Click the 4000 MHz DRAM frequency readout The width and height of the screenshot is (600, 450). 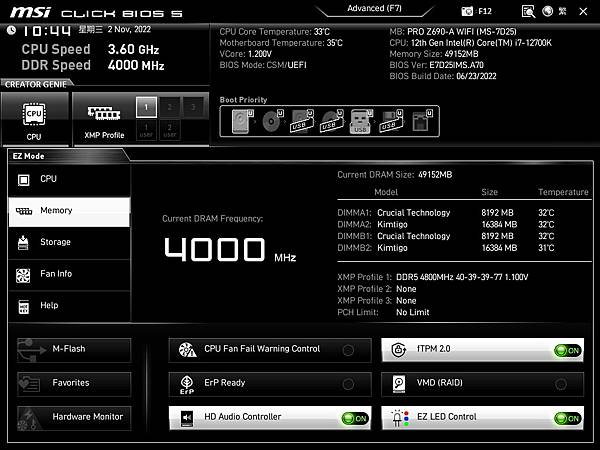click(230, 250)
